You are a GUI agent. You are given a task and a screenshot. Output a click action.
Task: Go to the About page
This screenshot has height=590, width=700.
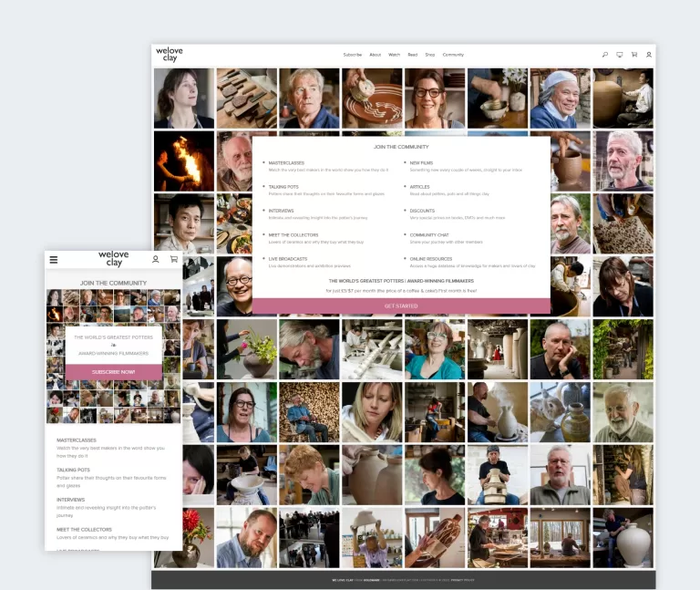point(375,55)
